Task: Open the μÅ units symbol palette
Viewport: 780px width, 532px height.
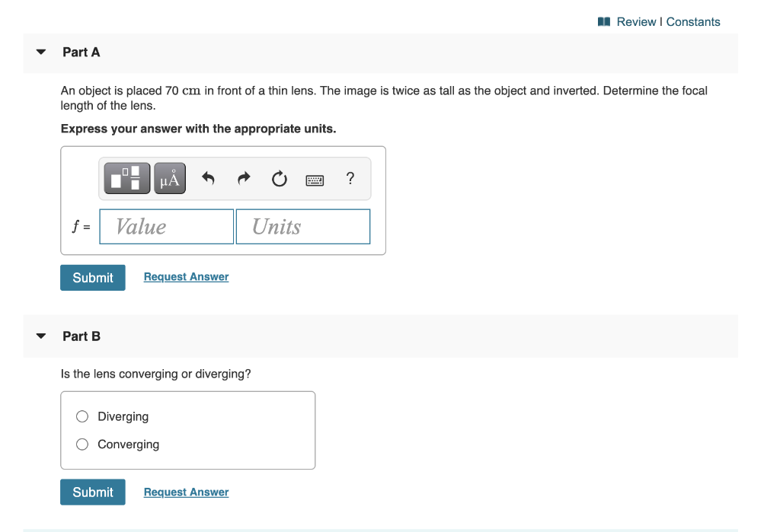Action: point(168,177)
